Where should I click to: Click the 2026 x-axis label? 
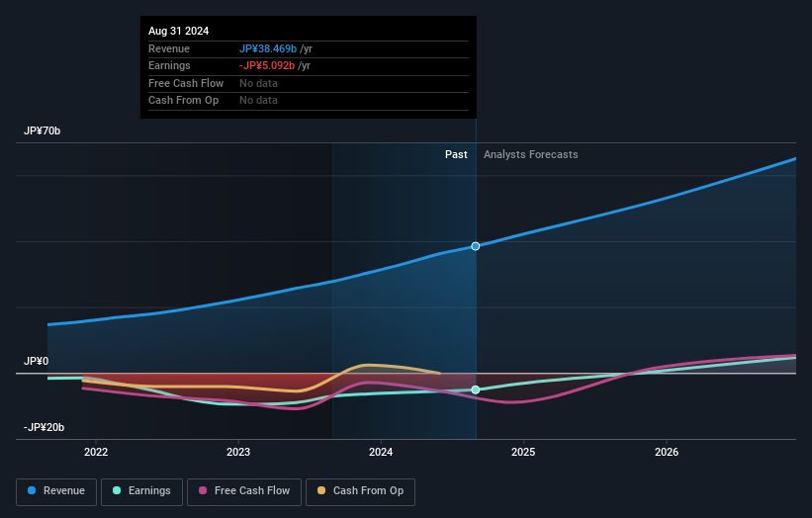click(667, 452)
